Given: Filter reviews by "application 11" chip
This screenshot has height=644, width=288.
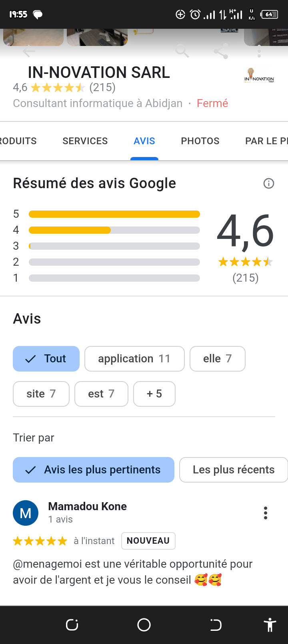Looking at the screenshot, I should (134, 359).
